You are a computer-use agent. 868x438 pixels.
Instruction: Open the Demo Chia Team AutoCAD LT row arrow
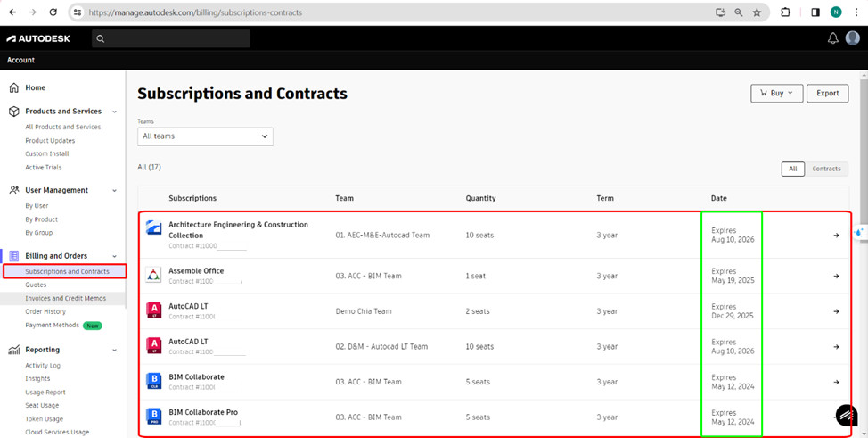tap(836, 311)
